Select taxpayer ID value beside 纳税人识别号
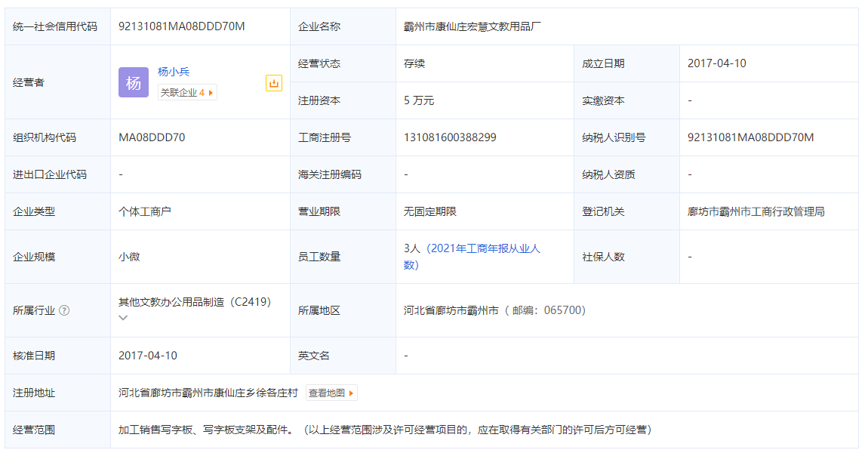Screen dimensions: 868x456 coord(751,138)
